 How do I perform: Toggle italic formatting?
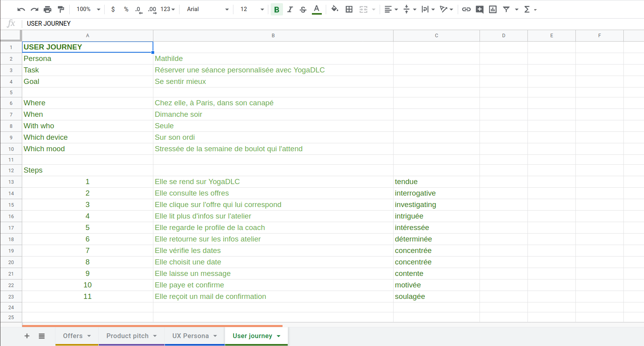point(290,9)
